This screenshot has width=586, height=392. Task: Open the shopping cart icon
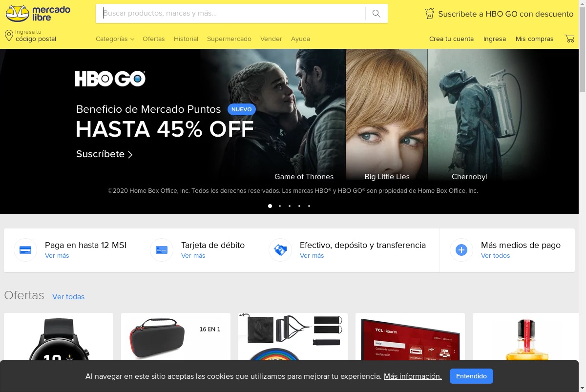click(x=569, y=39)
